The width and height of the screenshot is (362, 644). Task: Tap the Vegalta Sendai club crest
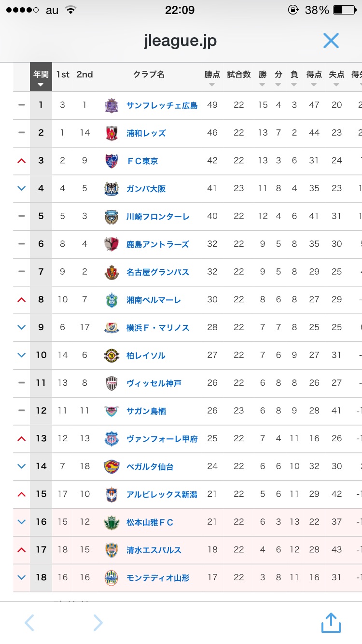tap(111, 466)
